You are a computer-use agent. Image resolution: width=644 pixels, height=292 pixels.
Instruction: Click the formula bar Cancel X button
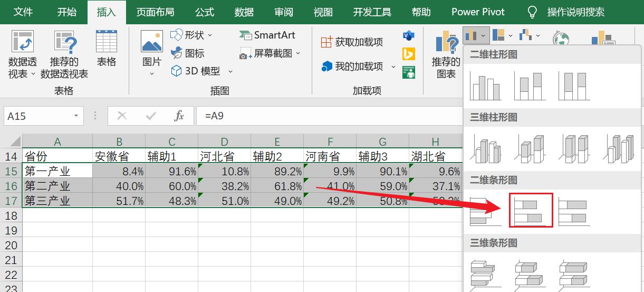click(122, 116)
